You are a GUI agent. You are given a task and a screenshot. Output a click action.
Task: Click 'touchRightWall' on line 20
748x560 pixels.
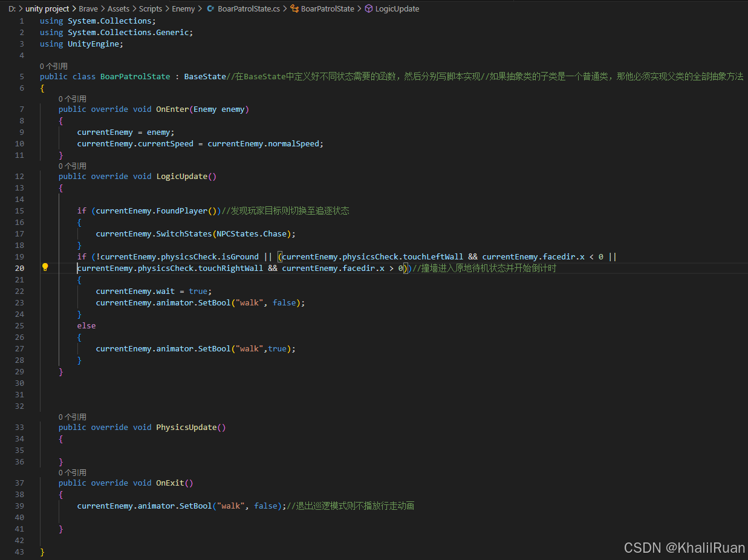click(231, 268)
